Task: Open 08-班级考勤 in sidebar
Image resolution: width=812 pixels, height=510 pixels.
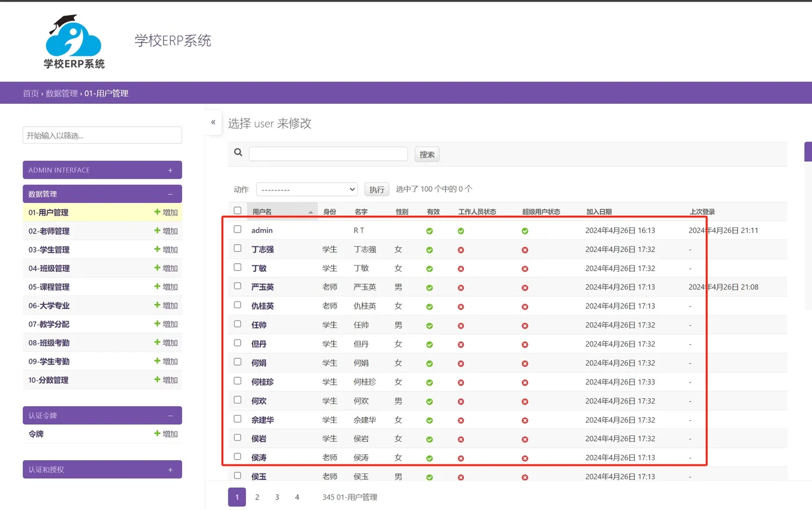Action: (49, 343)
